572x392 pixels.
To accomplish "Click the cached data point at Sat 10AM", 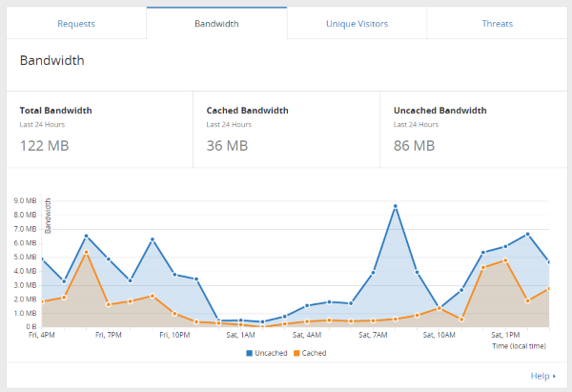I will click(x=439, y=308).
